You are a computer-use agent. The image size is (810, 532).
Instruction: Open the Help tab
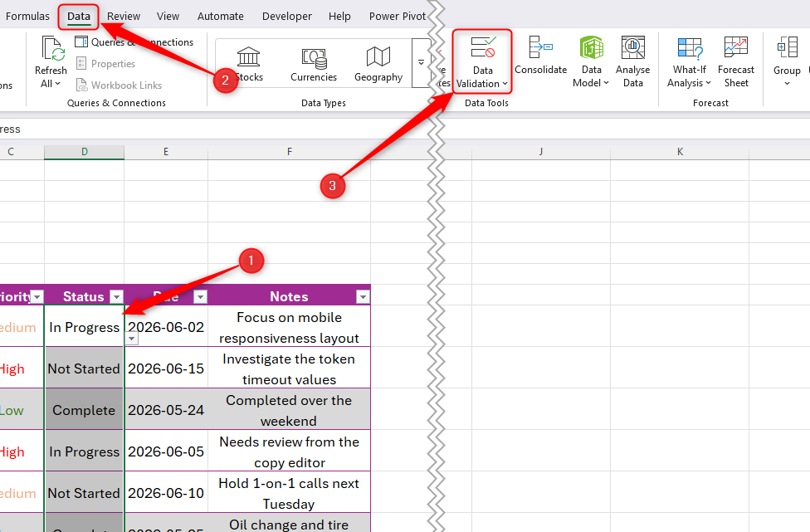pyautogui.click(x=339, y=16)
